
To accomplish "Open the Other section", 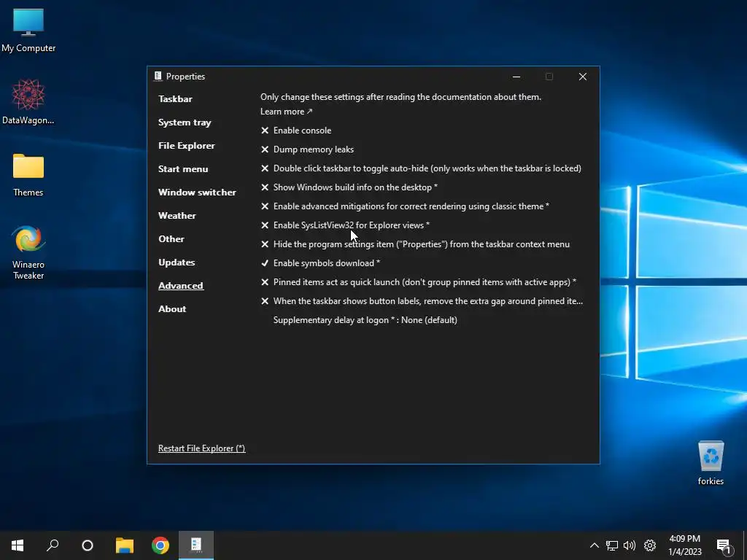I will (x=171, y=239).
